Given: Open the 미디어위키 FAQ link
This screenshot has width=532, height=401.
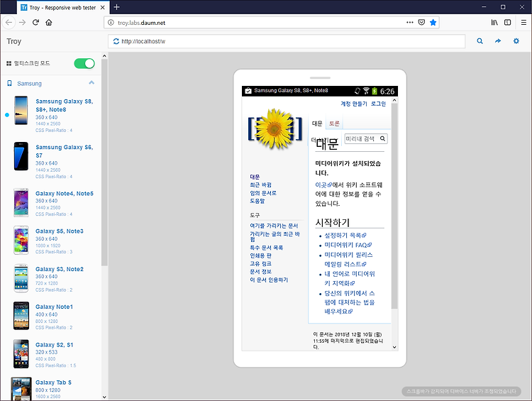Looking at the screenshot, I should click(348, 245).
